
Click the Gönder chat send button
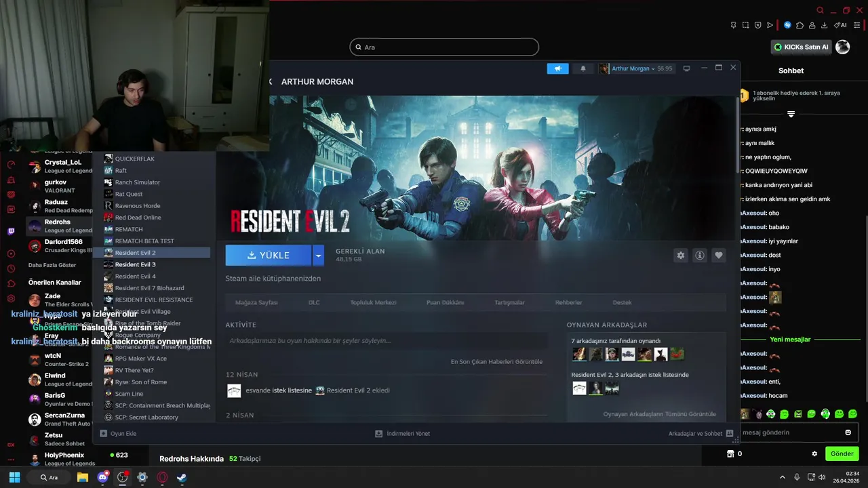pyautogui.click(x=842, y=453)
